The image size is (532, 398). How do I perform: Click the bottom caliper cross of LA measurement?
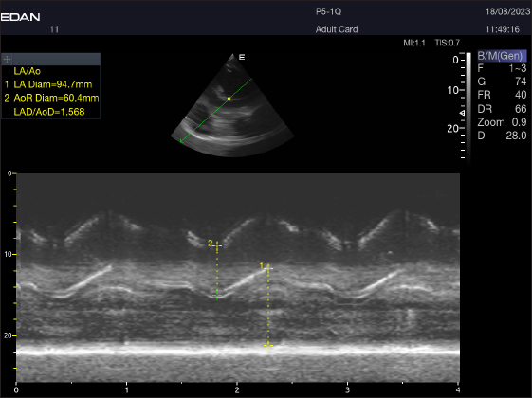[x=268, y=346]
